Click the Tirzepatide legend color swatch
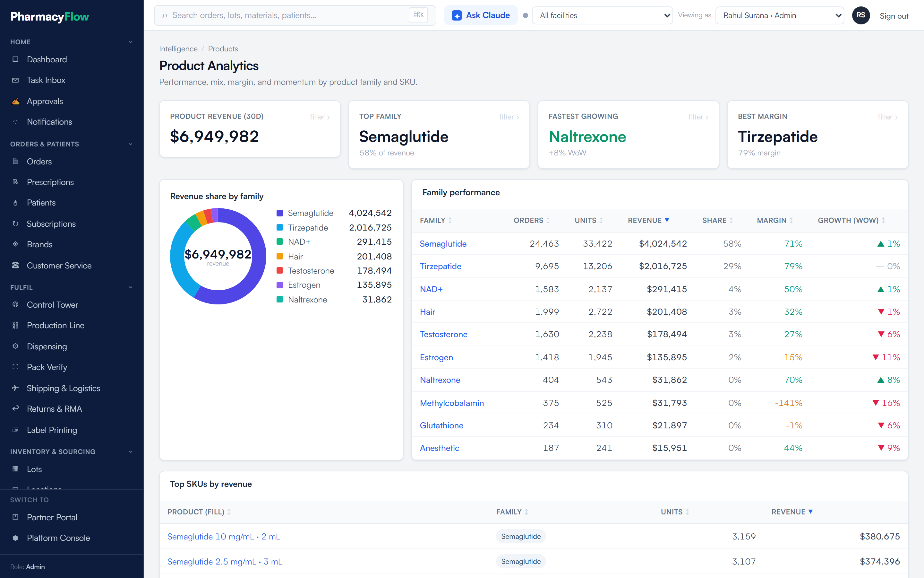This screenshot has height=578, width=924. pyautogui.click(x=279, y=227)
